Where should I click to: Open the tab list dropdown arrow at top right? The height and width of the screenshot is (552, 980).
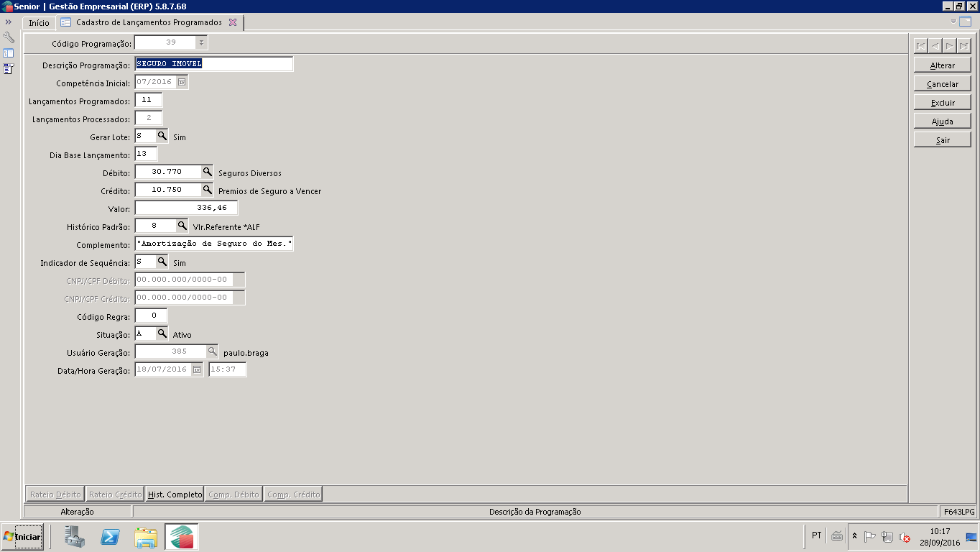click(x=953, y=22)
